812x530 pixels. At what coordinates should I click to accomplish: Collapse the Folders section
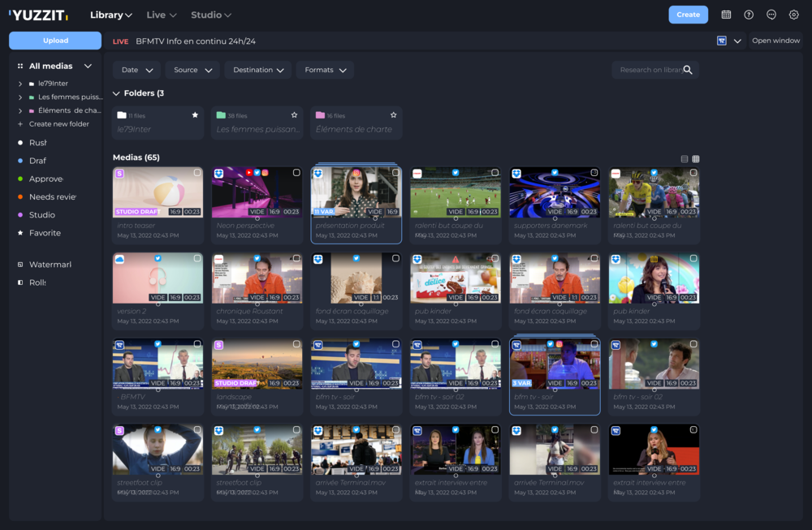pos(116,93)
